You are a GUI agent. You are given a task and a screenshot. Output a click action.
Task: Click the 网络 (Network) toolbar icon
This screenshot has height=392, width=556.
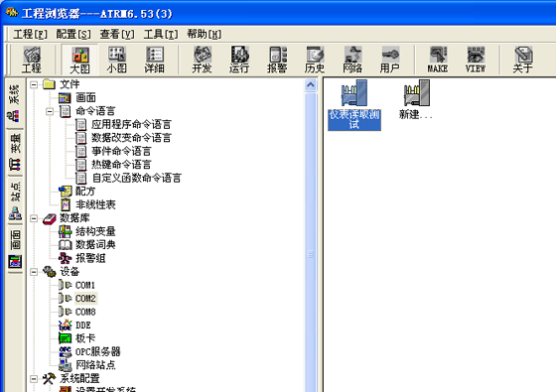tap(352, 60)
